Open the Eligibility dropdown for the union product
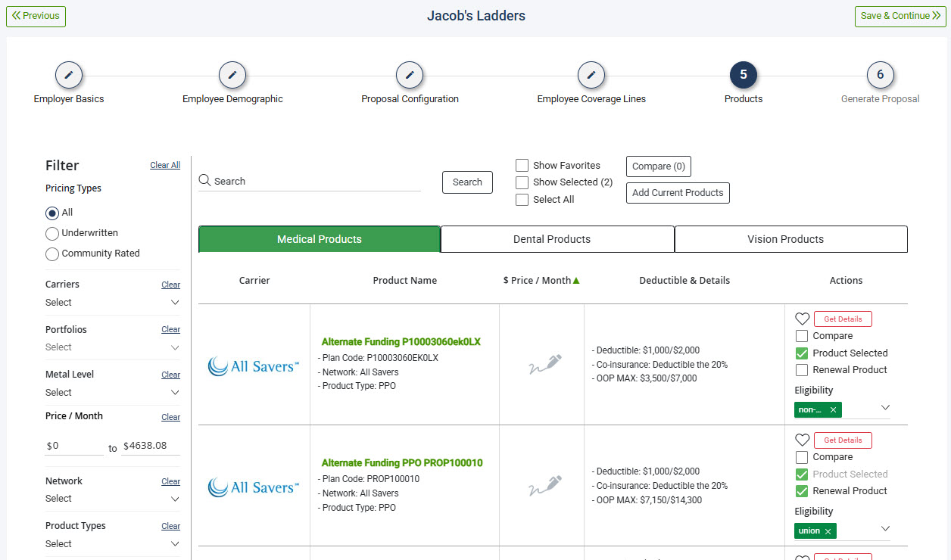The image size is (951, 560). pos(885,529)
